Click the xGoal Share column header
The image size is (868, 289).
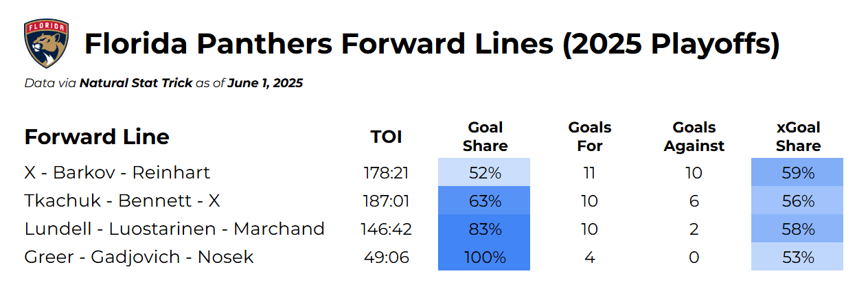(x=798, y=137)
